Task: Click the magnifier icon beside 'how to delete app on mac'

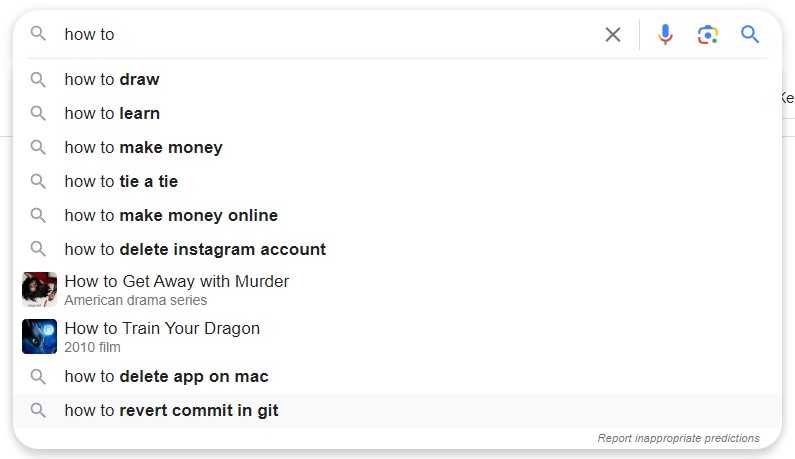Action: pos(38,377)
